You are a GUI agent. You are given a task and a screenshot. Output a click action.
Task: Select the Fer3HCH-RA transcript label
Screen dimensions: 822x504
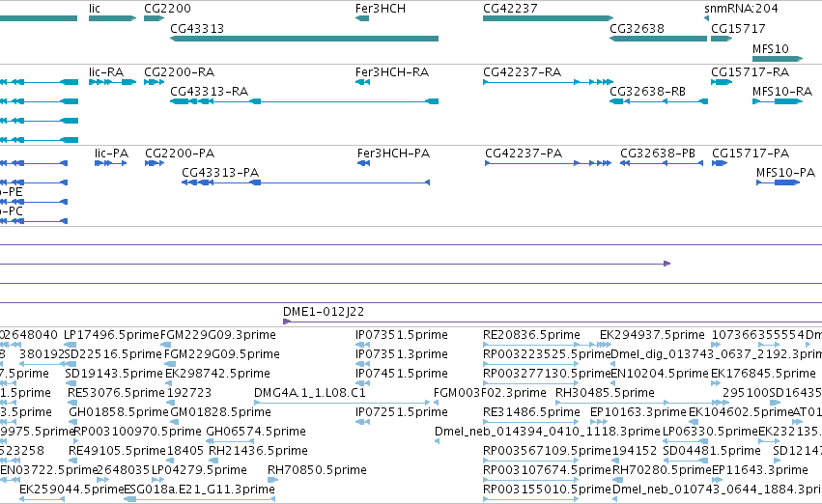pos(392,71)
